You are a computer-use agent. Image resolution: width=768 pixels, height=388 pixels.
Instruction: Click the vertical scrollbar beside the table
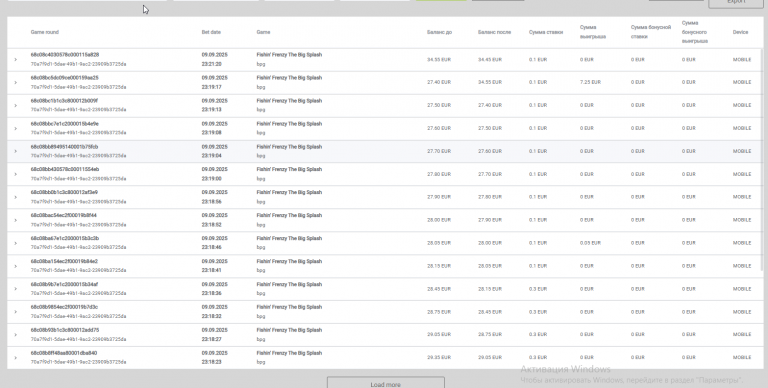point(762,159)
